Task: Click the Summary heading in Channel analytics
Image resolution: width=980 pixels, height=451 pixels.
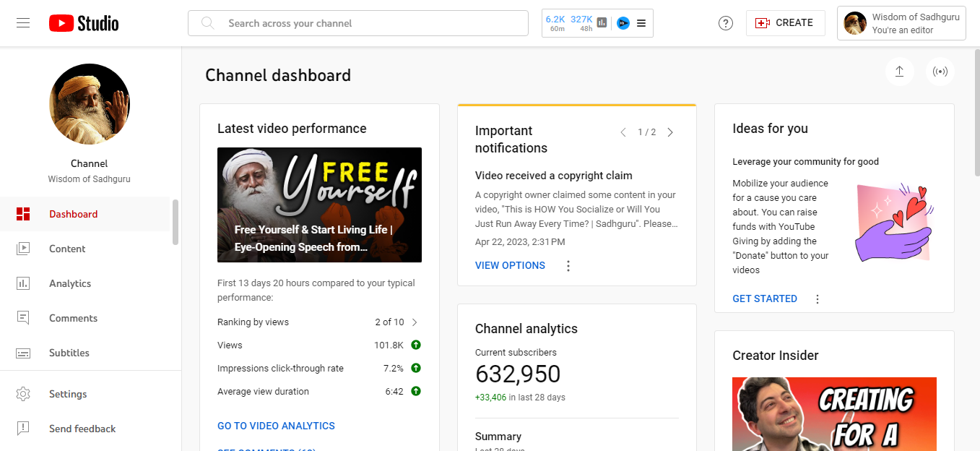Action: (x=498, y=437)
